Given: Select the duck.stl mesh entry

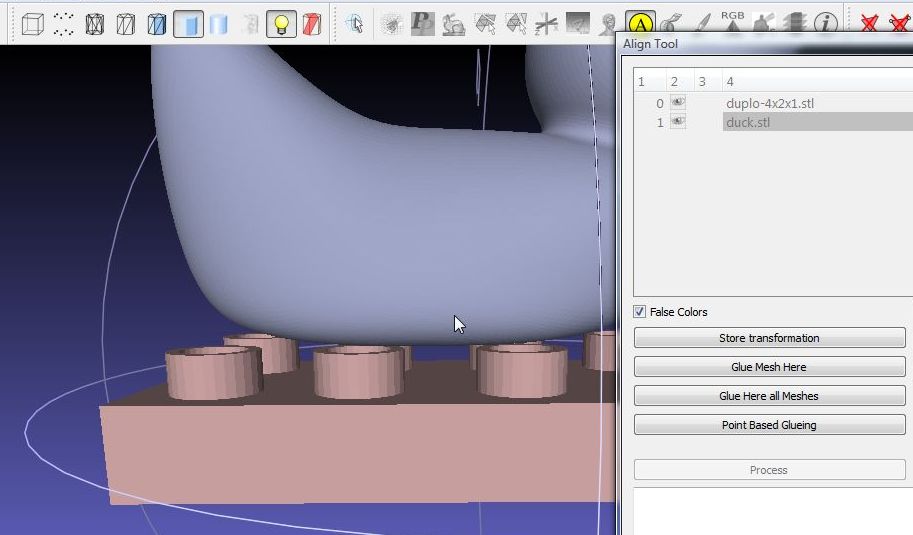Looking at the screenshot, I should (x=748, y=122).
